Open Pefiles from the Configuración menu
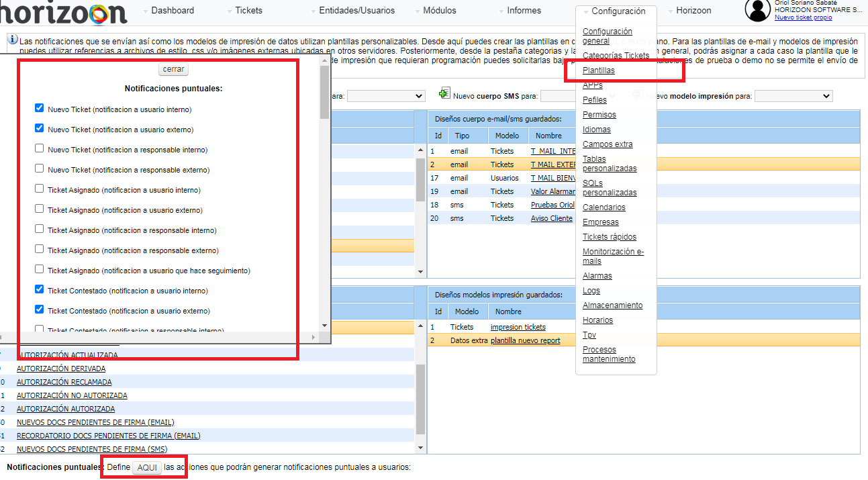 coord(595,100)
